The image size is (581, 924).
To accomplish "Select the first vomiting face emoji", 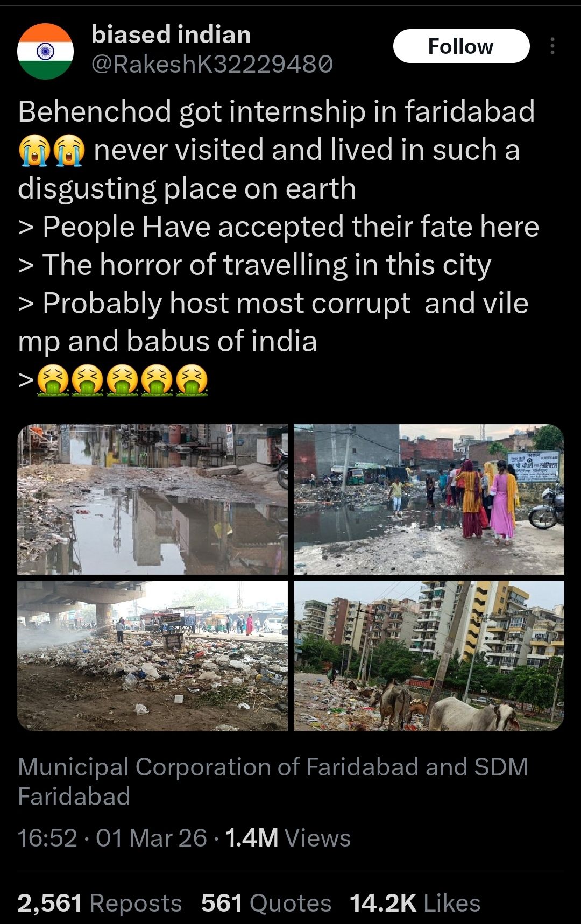I will click(53, 380).
